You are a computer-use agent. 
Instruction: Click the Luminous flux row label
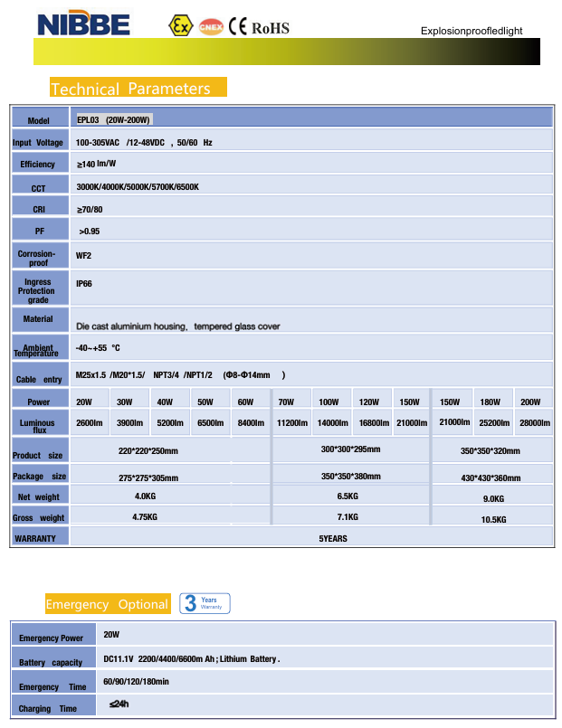pos(37,426)
